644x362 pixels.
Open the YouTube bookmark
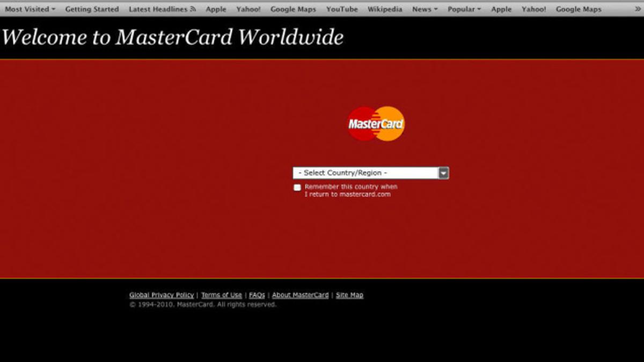click(x=342, y=9)
